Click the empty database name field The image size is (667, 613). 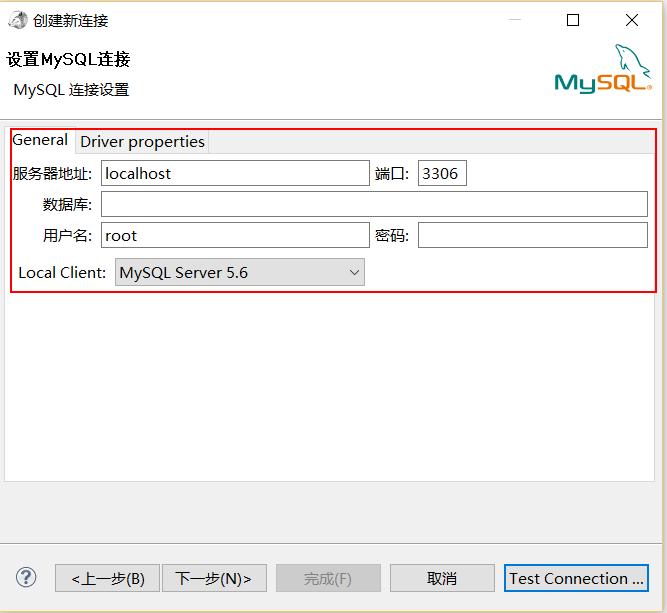click(374, 204)
